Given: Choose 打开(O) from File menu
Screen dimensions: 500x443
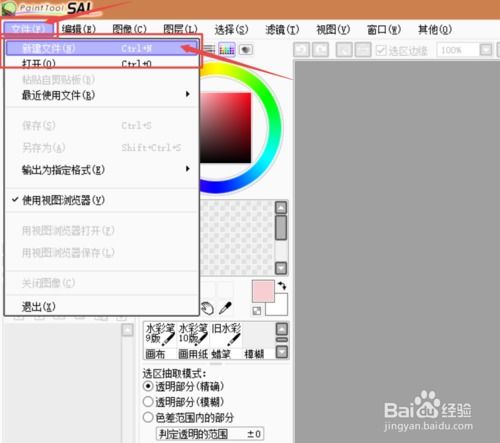Looking at the screenshot, I should point(102,63).
